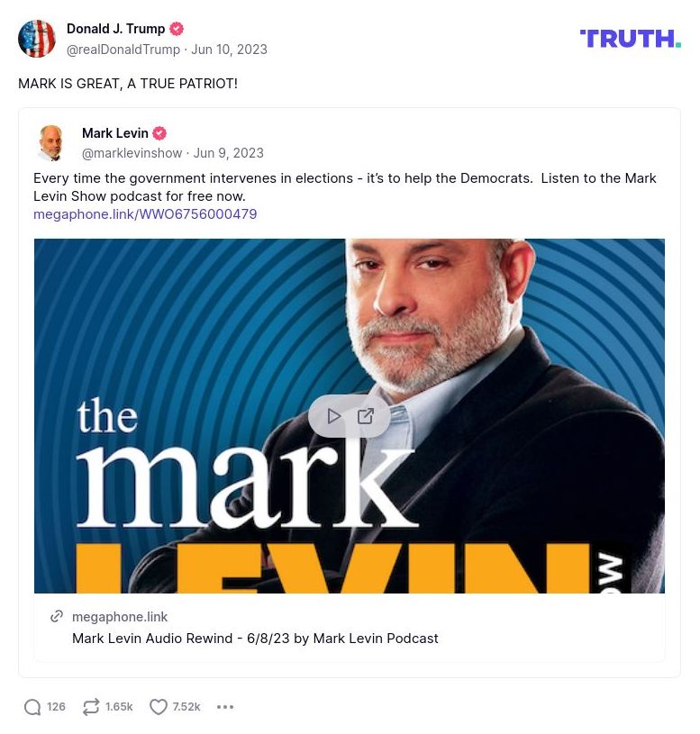Click the @realDonaldTrump handle
The image size is (700, 734).
pos(123,50)
